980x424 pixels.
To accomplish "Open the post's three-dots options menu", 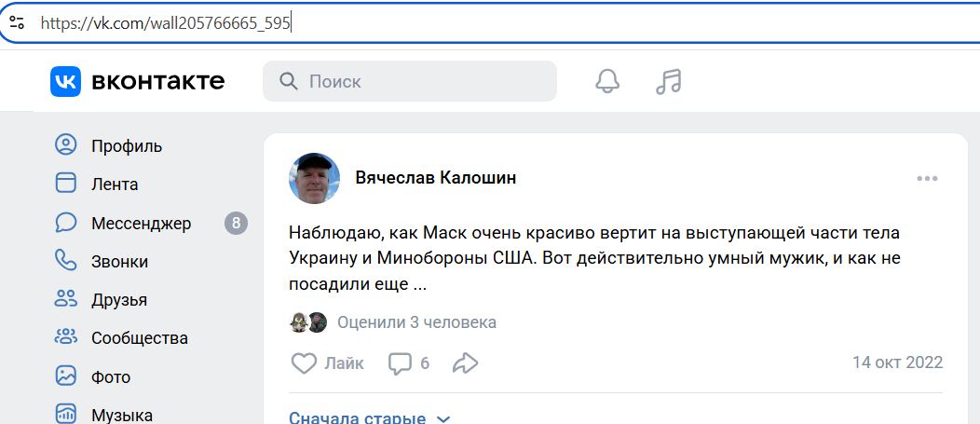I will [x=927, y=178].
